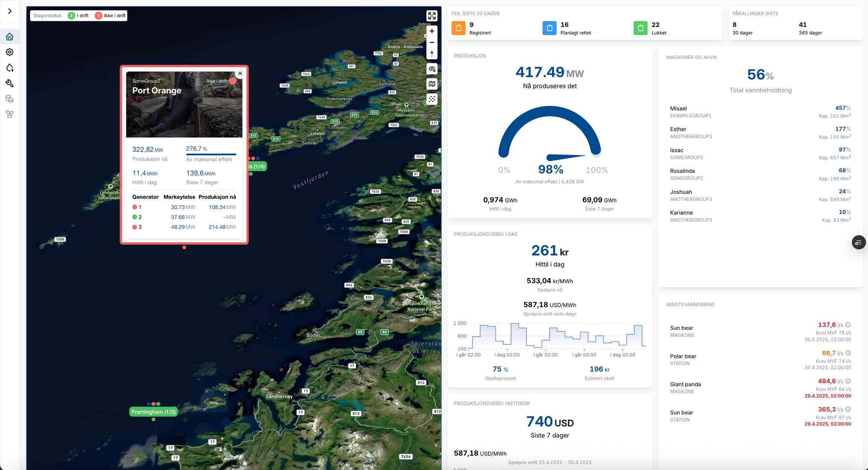Reset map compass to north

point(432,53)
